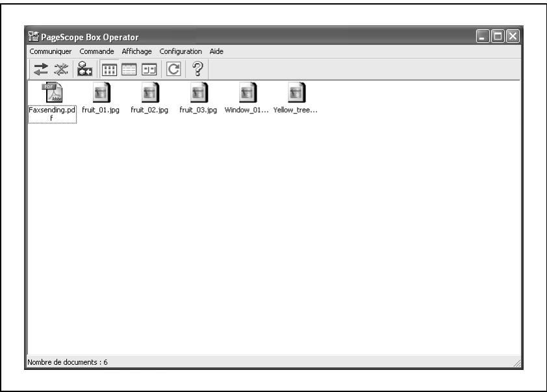Select the fruit_01.jpg file icon

coord(101,93)
